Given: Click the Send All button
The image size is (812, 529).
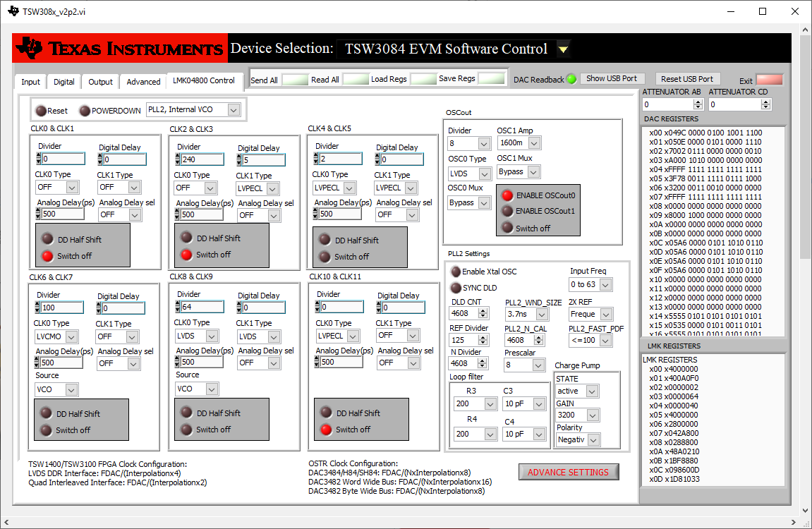Looking at the screenshot, I should tap(295, 80).
